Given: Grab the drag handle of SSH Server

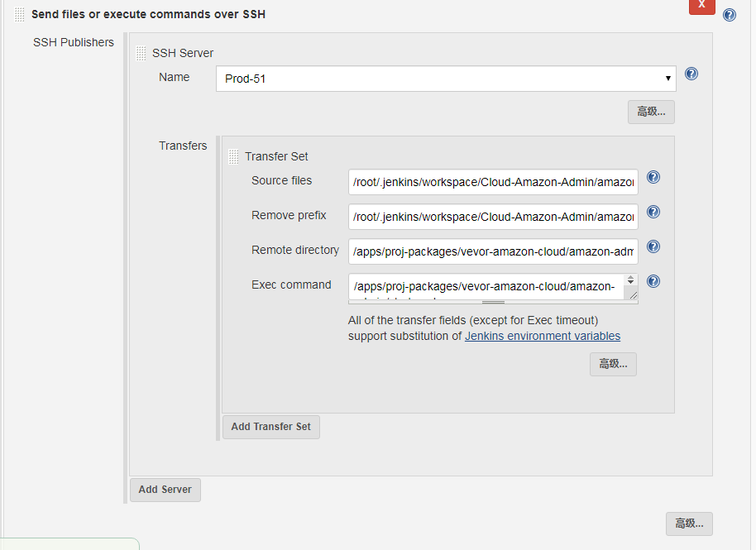Looking at the screenshot, I should click(x=141, y=53).
